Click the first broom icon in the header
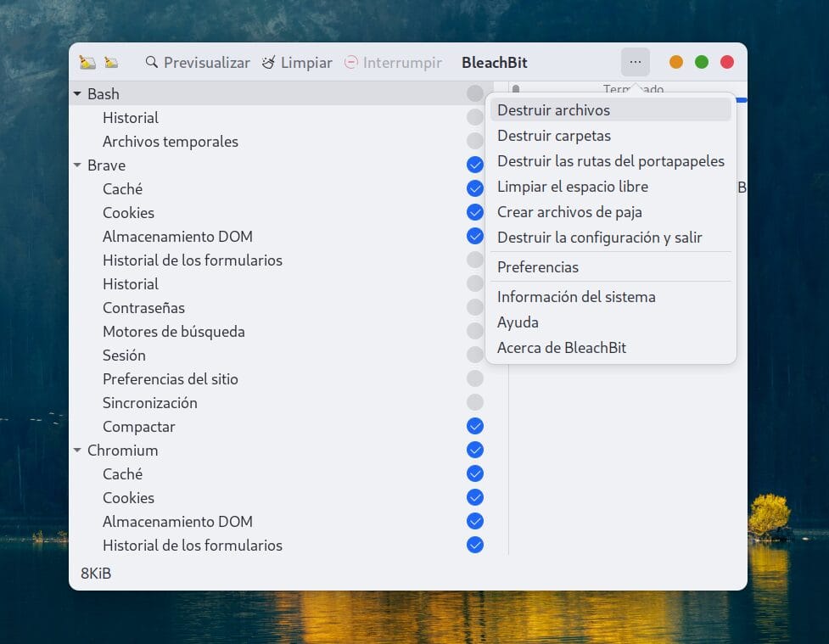This screenshot has width=829, height=644. click(87, 63)
